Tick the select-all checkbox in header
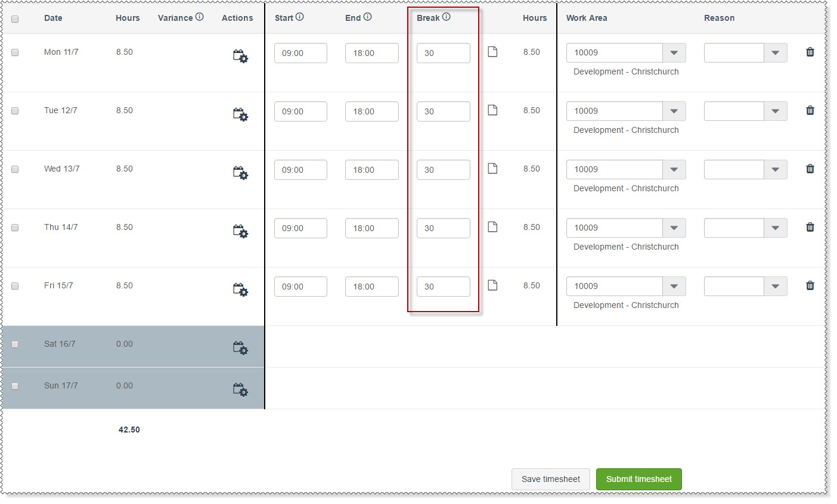Screen dimensions: 837x504 point(15,19)
